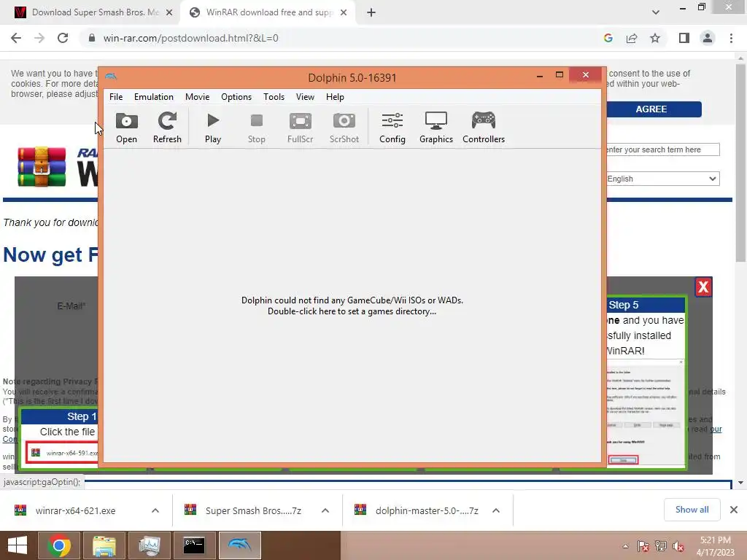Open Chrome profile avatar
The width and height of the screenshot is (747, 560).
[708, 38]
